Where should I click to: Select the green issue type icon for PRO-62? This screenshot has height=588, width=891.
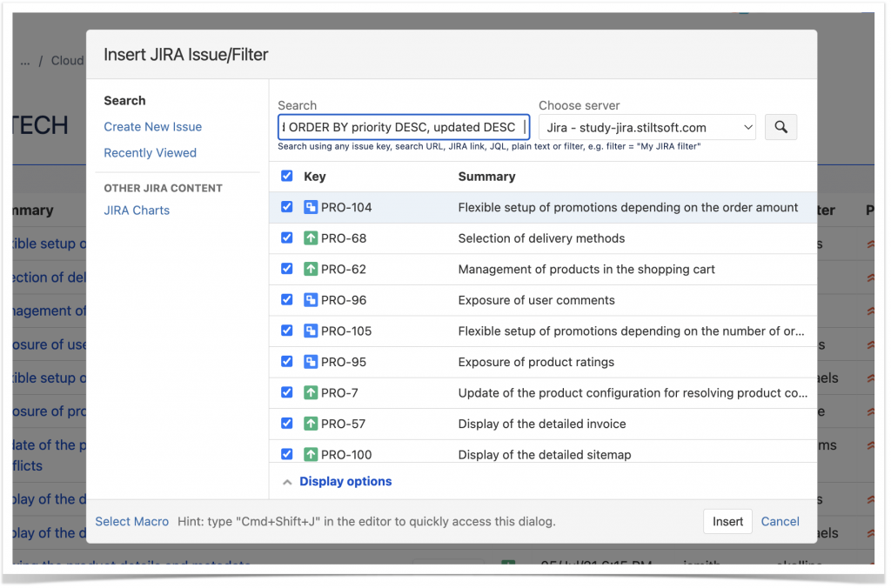(x=312, y=269)
